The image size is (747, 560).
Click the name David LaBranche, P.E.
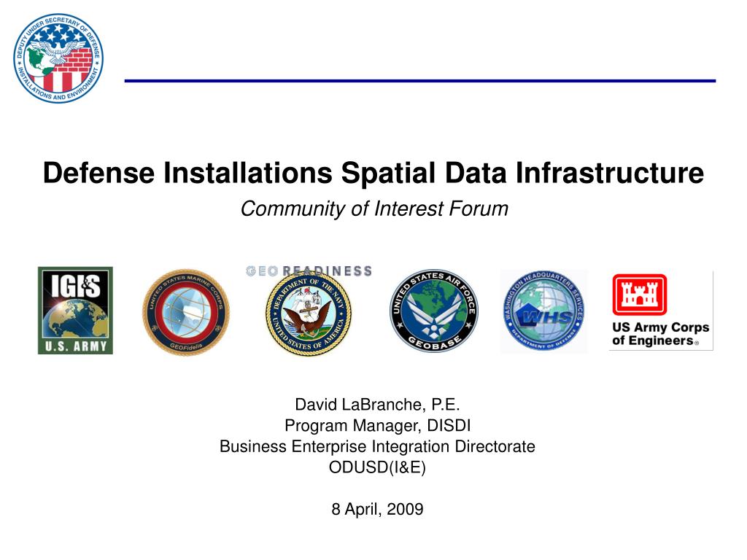point(377,404)
